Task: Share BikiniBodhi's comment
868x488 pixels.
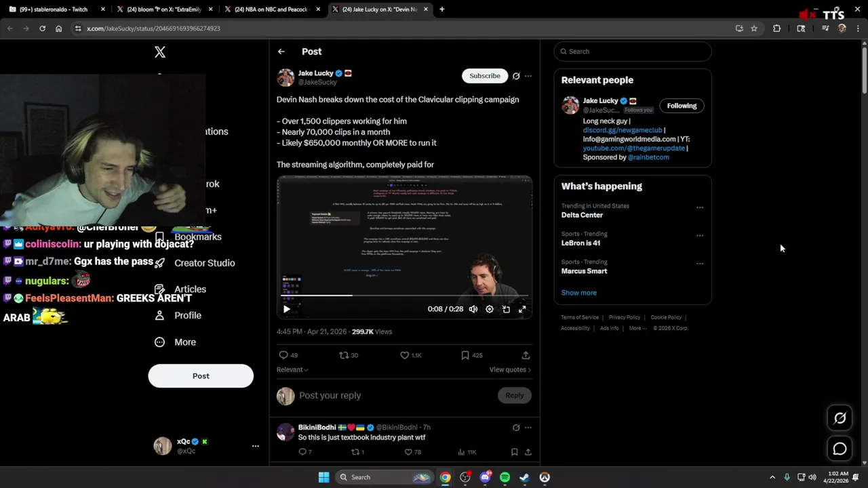Action: (528, 452)
